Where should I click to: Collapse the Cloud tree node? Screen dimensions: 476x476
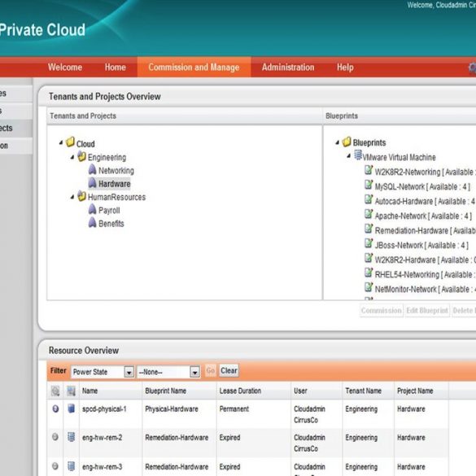click(61, 142)
